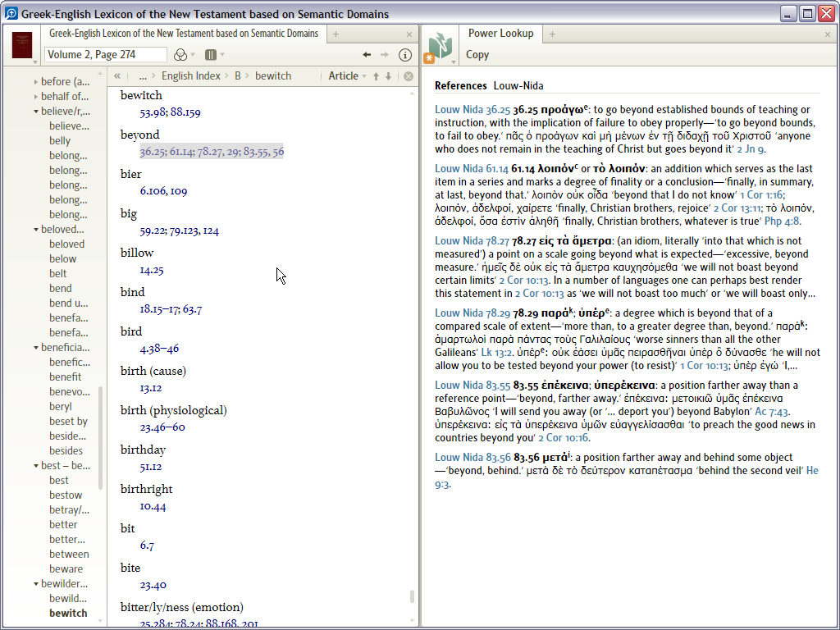Select 'bewitch' in the contents tree
Screen dimensions: 840x630
click(68, 614)
